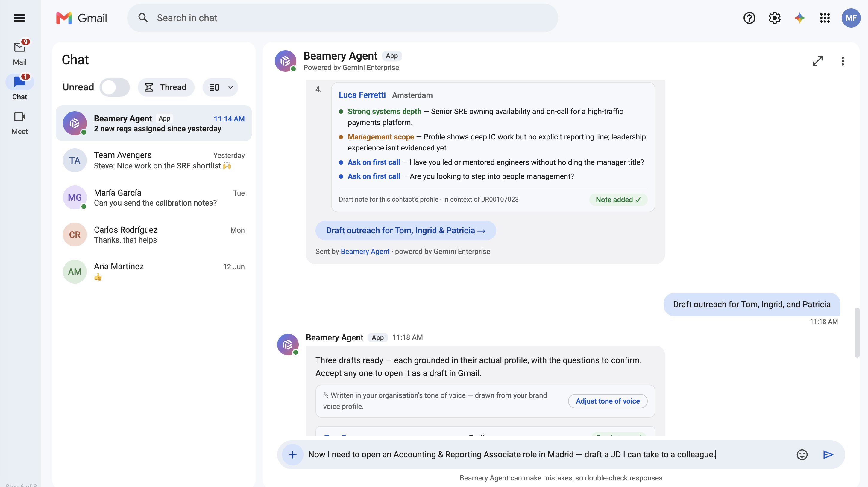Open the emoji picker
This screenshot has height=487, width=868.
click(x=802, y=455)
